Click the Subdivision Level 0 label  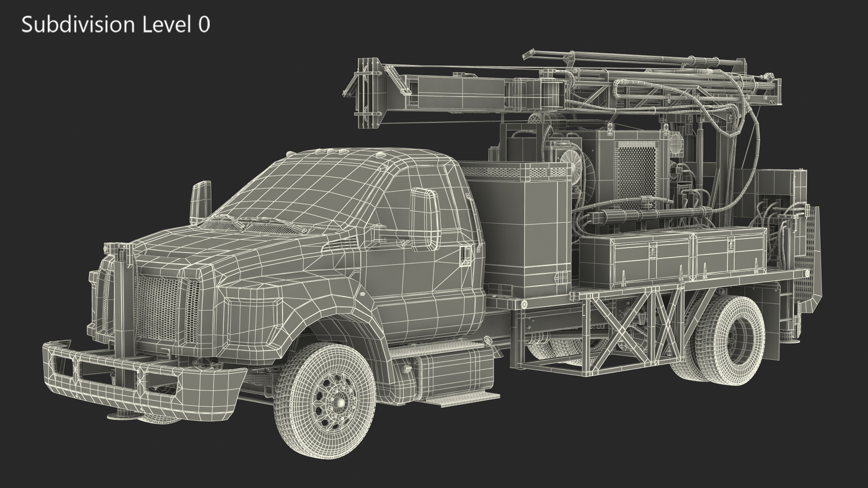tap(116, 25)
